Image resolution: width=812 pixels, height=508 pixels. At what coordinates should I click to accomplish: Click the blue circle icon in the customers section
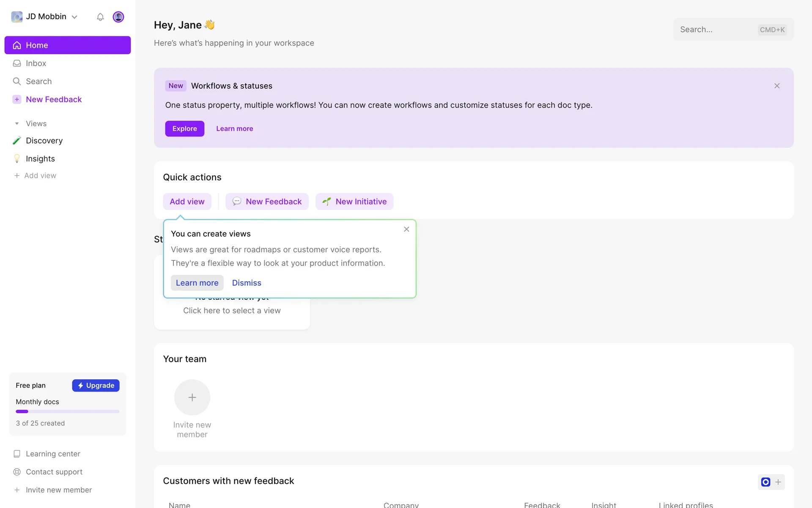point(765,482)
